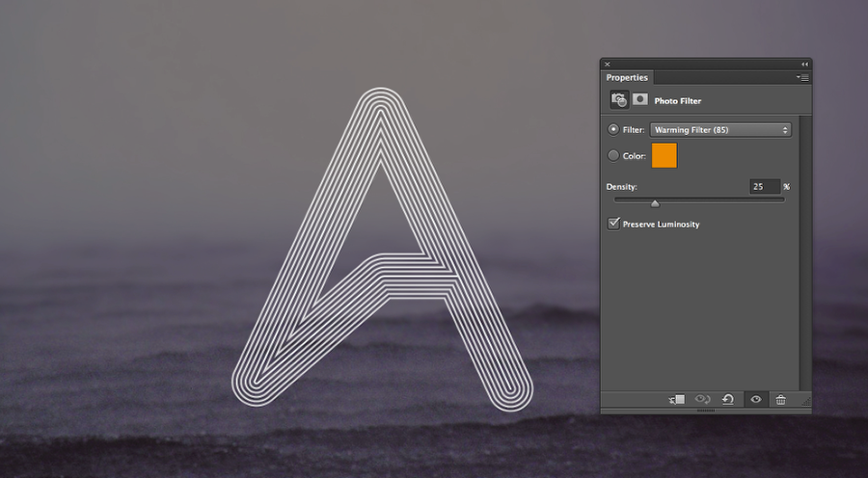Open the Warming Filter (85) dropdown
868x478 pixels.
coord(720,130)
